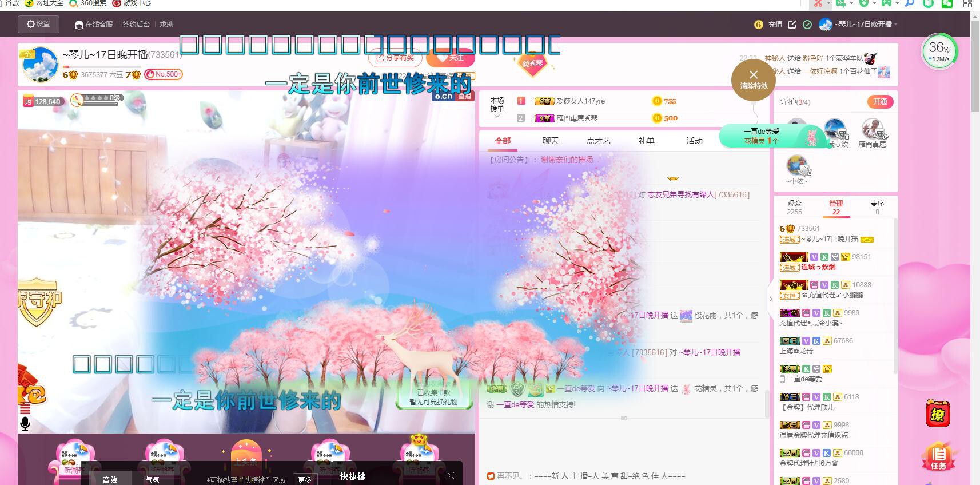
Task: Click the 财 128,640 wealth badge
Action: pos(42,102)
